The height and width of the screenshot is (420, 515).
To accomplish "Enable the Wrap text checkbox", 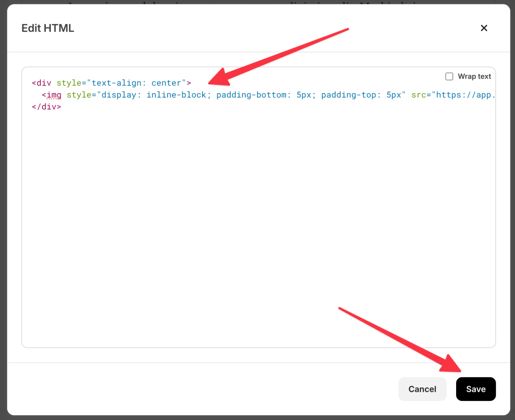I will click(449, 76).
